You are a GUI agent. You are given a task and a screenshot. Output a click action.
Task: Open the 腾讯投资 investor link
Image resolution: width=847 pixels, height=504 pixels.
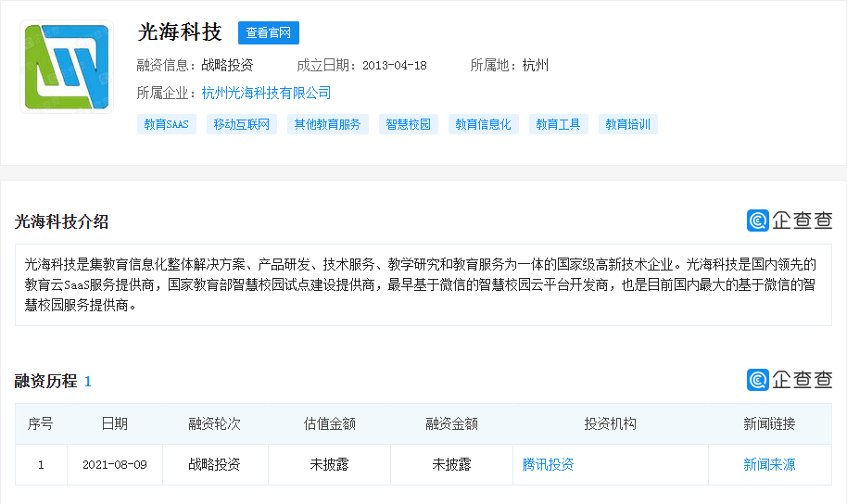click(548, 464)
